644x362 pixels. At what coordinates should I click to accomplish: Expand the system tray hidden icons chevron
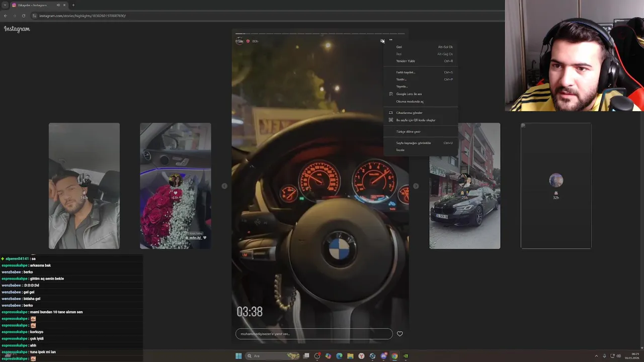596,356
